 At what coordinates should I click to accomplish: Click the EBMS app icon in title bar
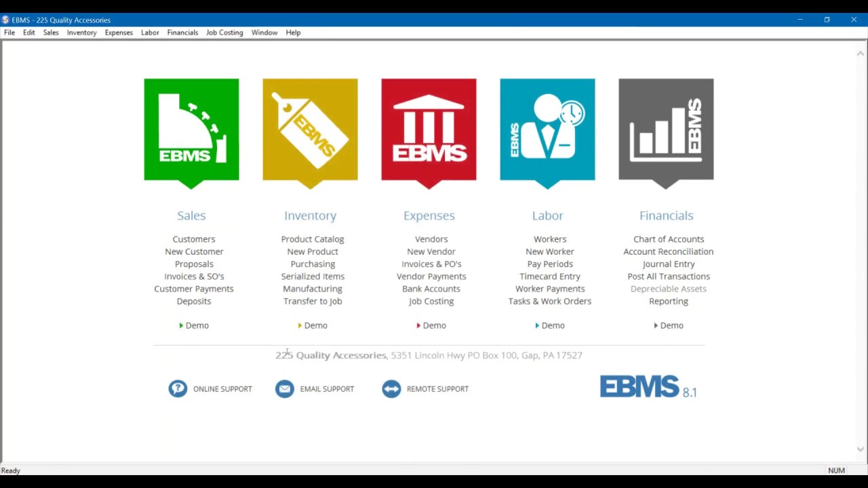click(5, 20)
